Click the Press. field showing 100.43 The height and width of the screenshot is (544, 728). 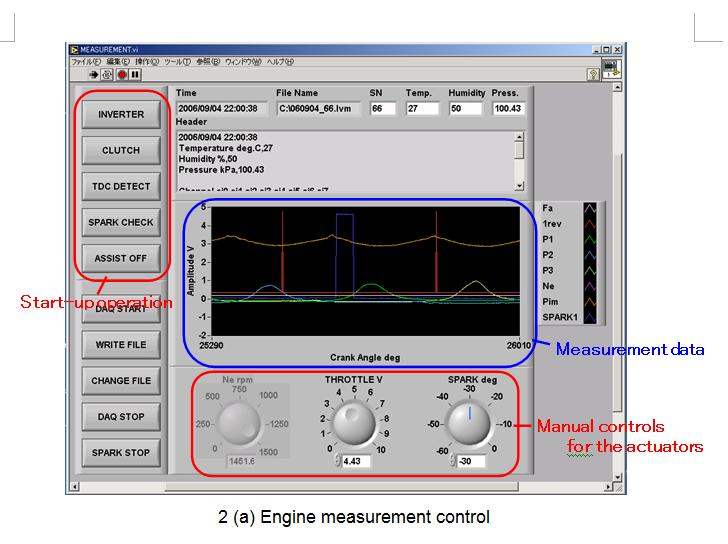[509, 109]
